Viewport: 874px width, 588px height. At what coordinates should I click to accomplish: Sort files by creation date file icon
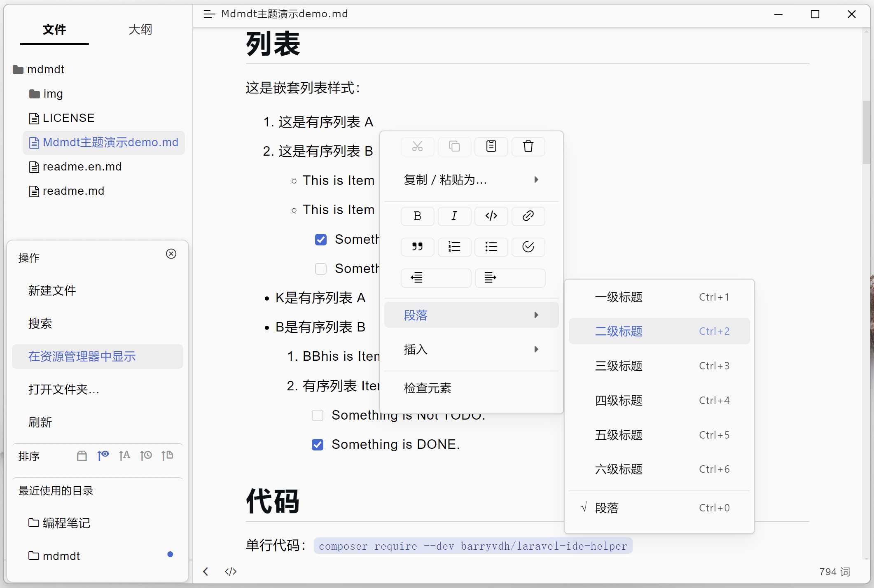pos(167,456)
